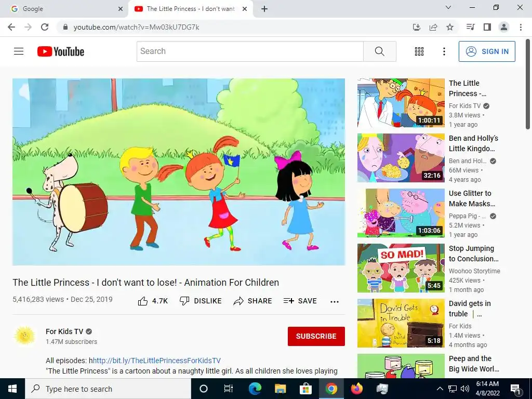This screenshot has height=399, width=532.
Task: Go back with browser back arrow
Action: (x=11, y=27)
